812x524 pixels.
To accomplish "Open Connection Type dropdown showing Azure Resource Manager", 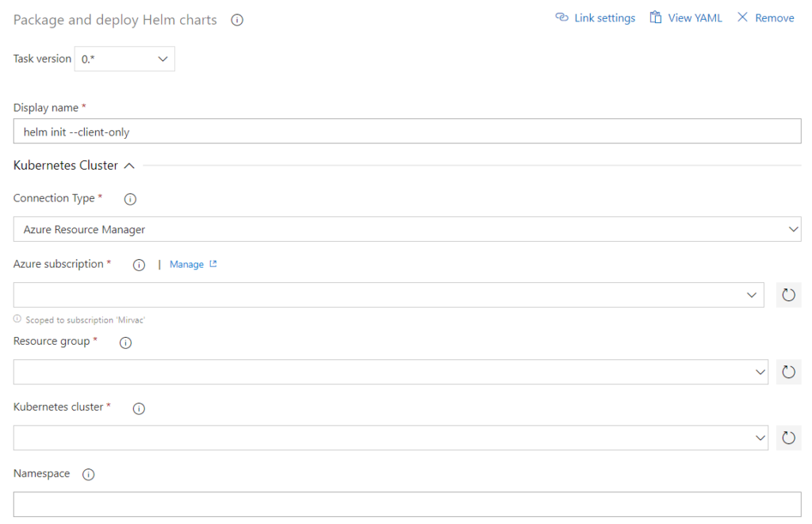I will 407,229.
